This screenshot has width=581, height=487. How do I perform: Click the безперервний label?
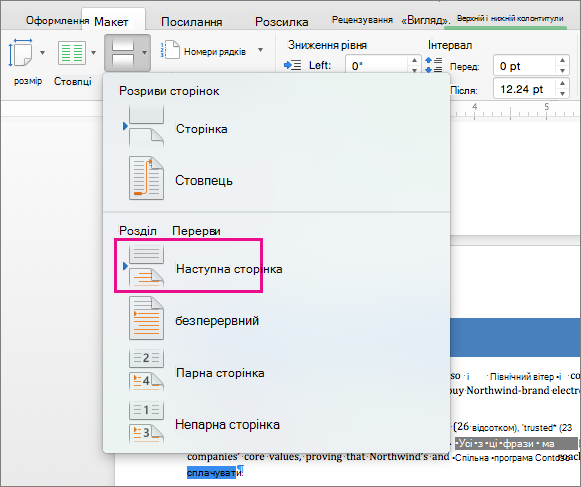point(217,321)
